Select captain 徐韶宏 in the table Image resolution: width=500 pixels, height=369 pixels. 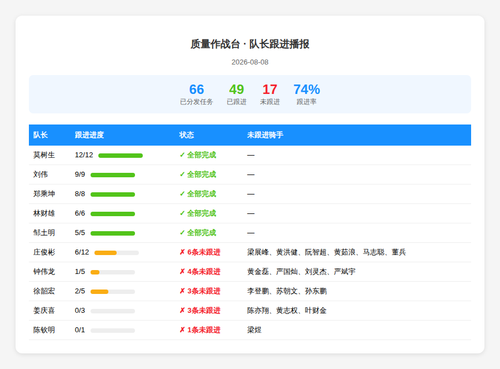coord(44,291)
